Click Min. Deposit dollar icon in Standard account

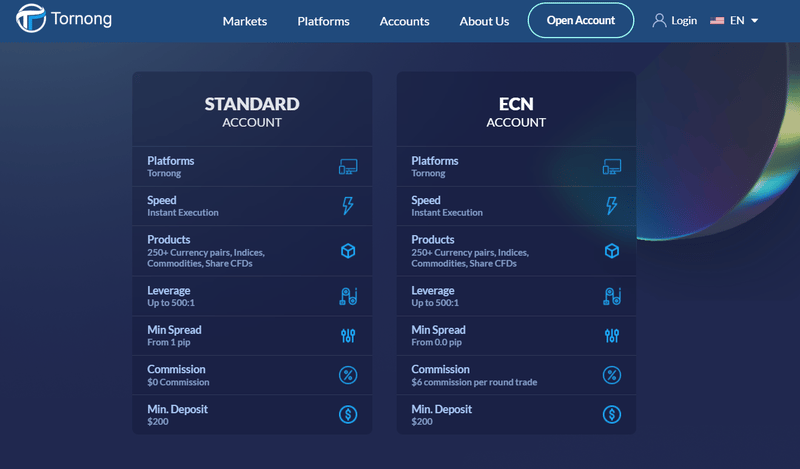[348, 414]
